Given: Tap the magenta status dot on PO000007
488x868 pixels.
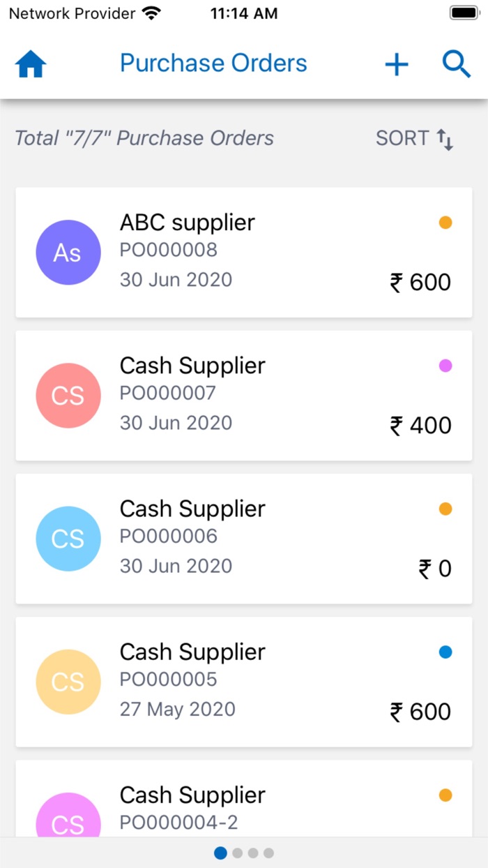Looking at the screenshot, I should 445,365.
